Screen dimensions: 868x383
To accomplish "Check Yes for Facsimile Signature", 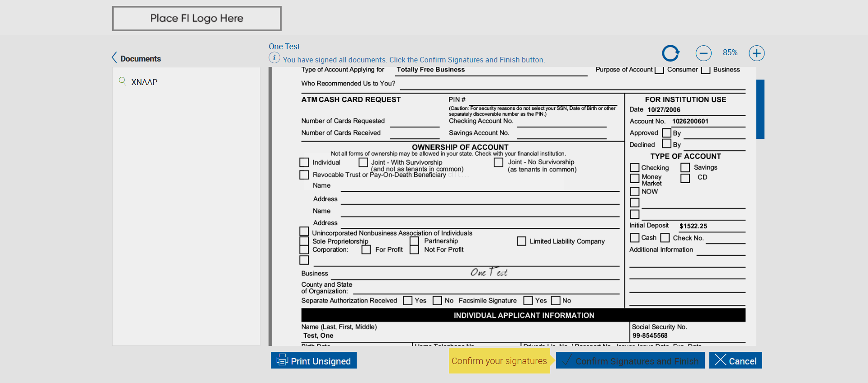I will 528,301.
